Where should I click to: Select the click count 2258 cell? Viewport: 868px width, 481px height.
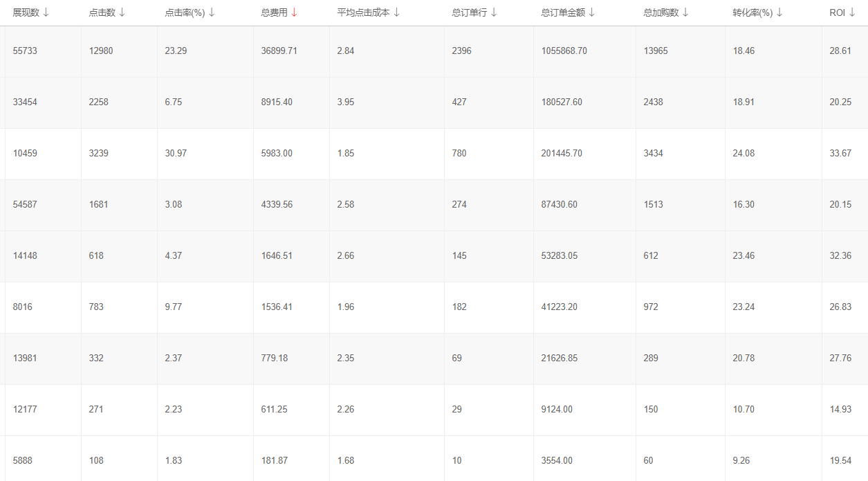pos(99,102)
